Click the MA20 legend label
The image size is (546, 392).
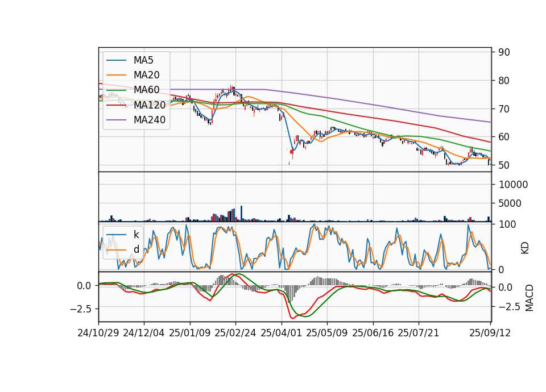[x=146, y=75]
